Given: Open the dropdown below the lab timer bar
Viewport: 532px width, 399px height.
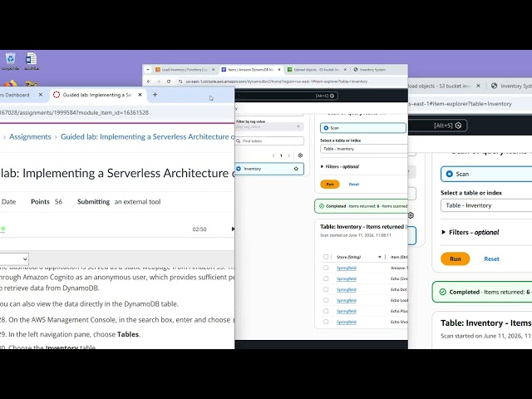Looking at the screenshot, I should click(x=14, y=259).
